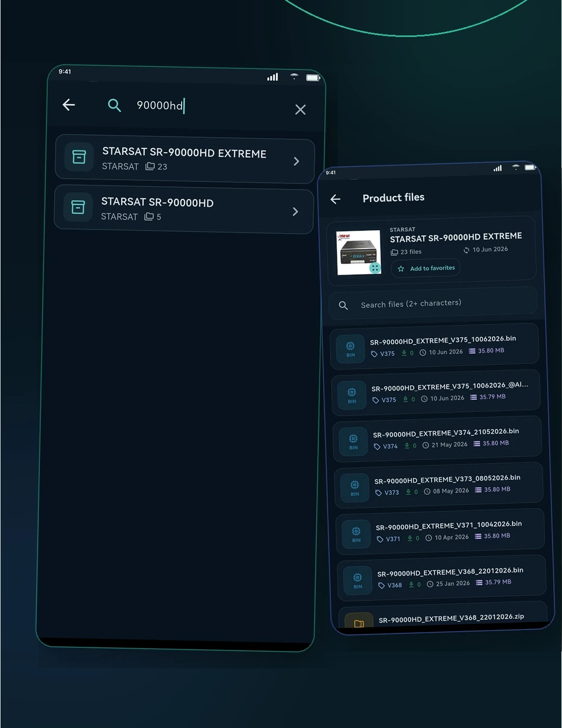Click the archive box icon of SR-90000HD EXTREME result
The width and height of the screenshot is (562, 728).
[79, 157]
